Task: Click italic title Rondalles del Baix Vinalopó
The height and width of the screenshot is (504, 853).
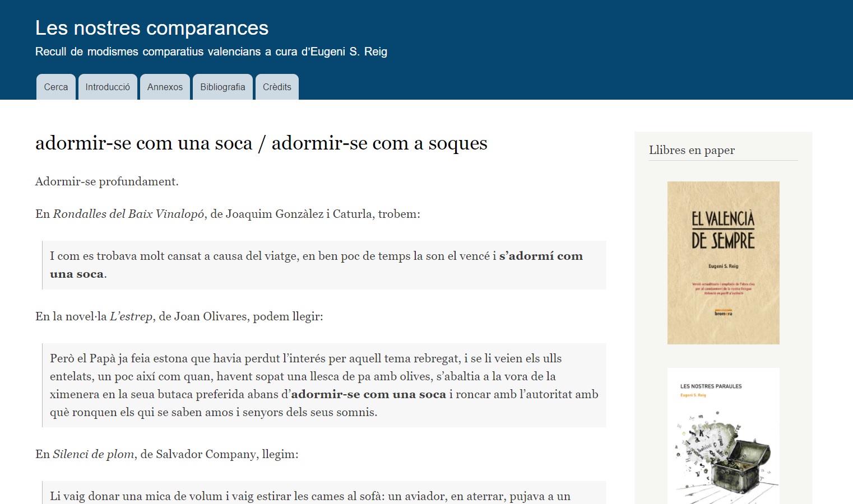Action: tap(128, 214)
